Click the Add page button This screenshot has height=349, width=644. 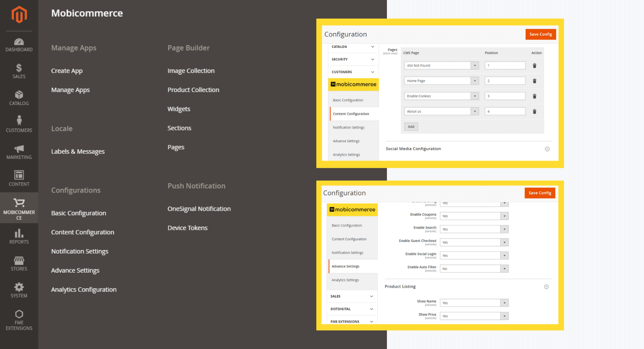pos(411,126)
